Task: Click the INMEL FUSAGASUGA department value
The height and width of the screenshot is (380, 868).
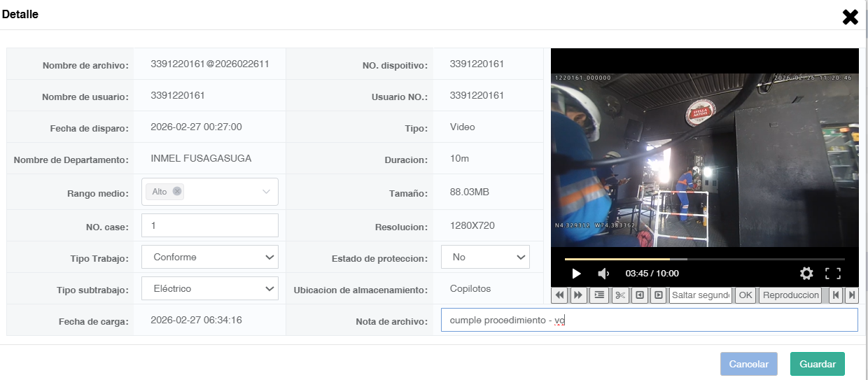Action: [201, 158]
